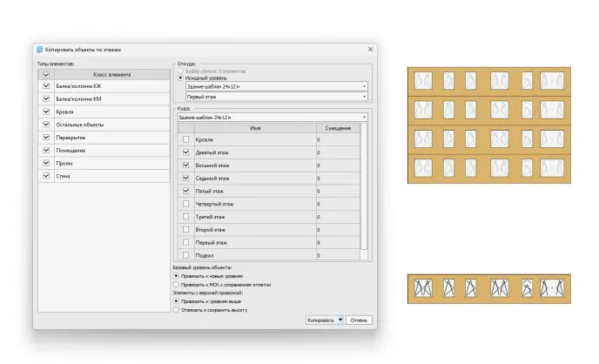The width and height of the screenshot is (599, 364).
Task: Open the source building dropdown under Откуда
Action: tap(364, 87)
